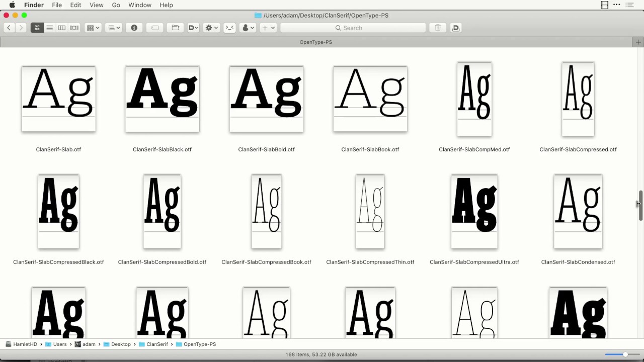
Task: Click OpenType-PS in the path bar
Action: pyautogui.click(x=196, y=344)
